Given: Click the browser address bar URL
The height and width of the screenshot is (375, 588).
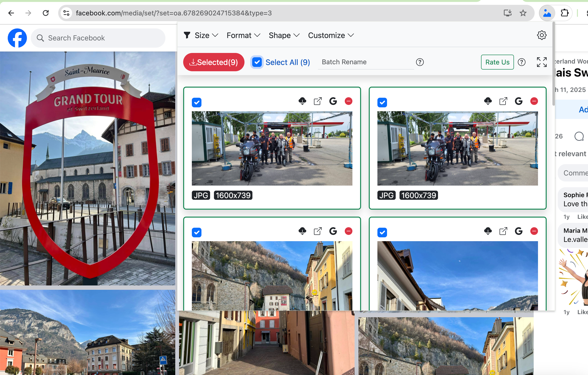Looking at the screenshot, I should click(x=174, y=13).
